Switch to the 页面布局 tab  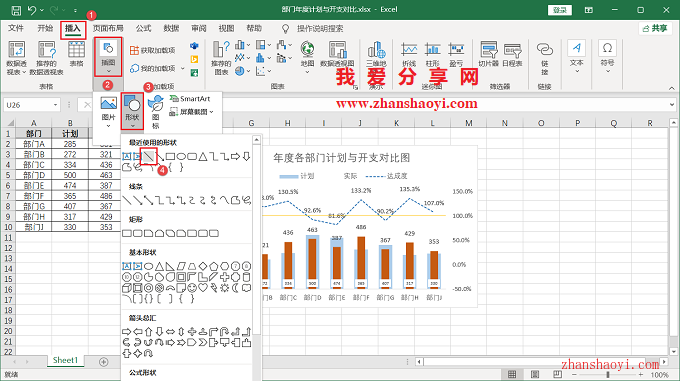coord(108,28)
